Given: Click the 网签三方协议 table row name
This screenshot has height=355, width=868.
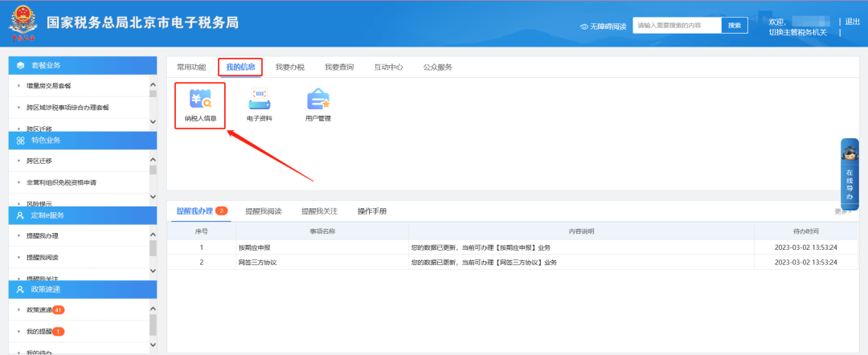Looking at the screenshot, I should [x=257, y=262].
